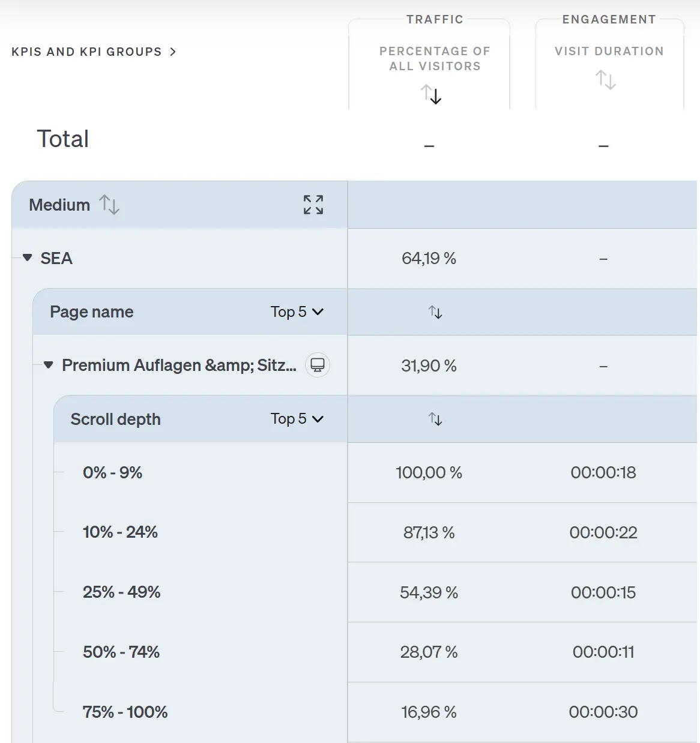Viewport: 700px width, 743px height.
Task: Click the 28,07 % cell
Action: click(x=429, y=652)
